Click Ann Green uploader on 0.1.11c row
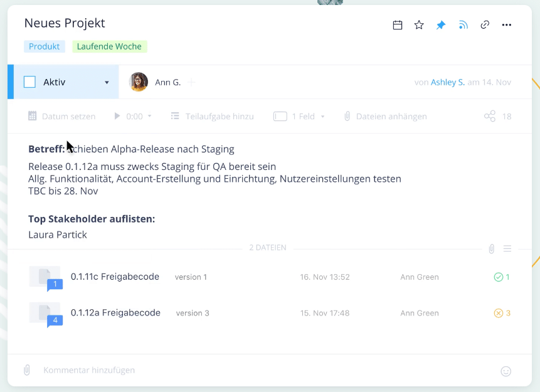This screenshot has width=540, height=392. (420, 277)
